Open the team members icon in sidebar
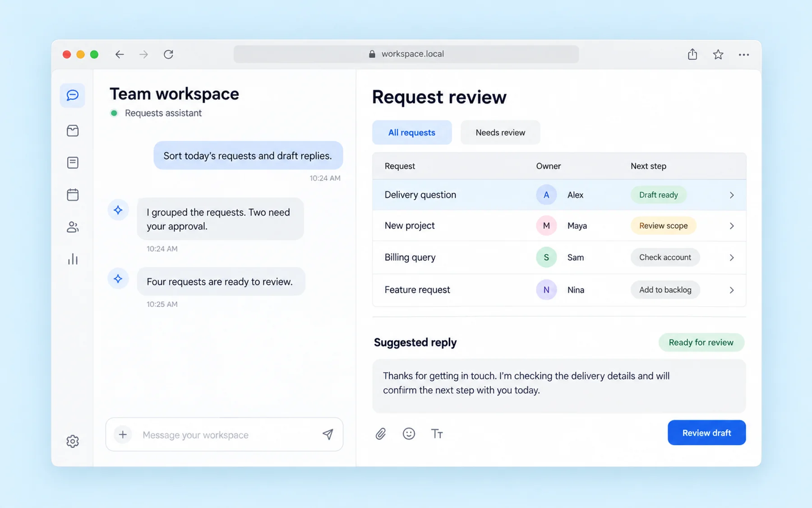Screen dimensions: 812x508 [73, 227]
